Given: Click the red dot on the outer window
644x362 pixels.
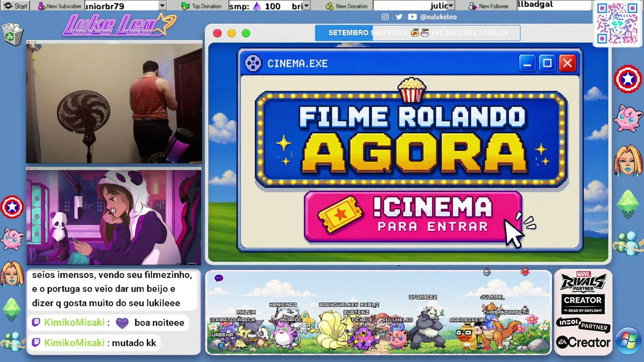Looking at the screenshot, I should click(x=217, y=33).
